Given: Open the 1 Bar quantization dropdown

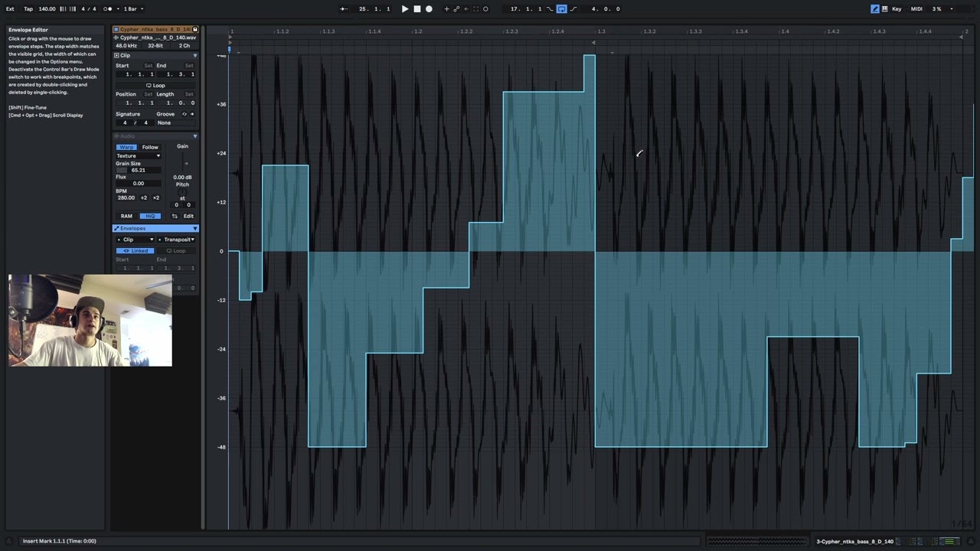Looking at the screenshot, I should 133,9.
